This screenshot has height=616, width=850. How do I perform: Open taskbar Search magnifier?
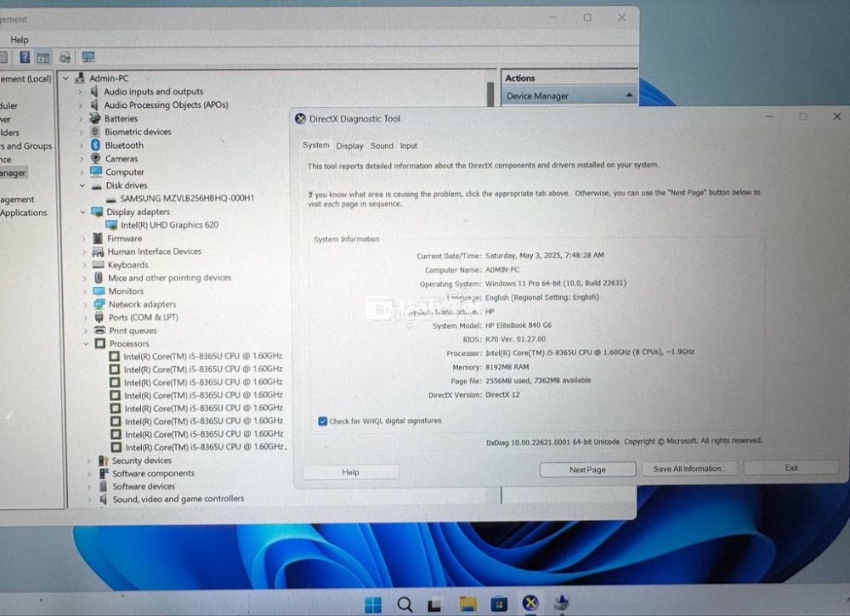point(405,603)
